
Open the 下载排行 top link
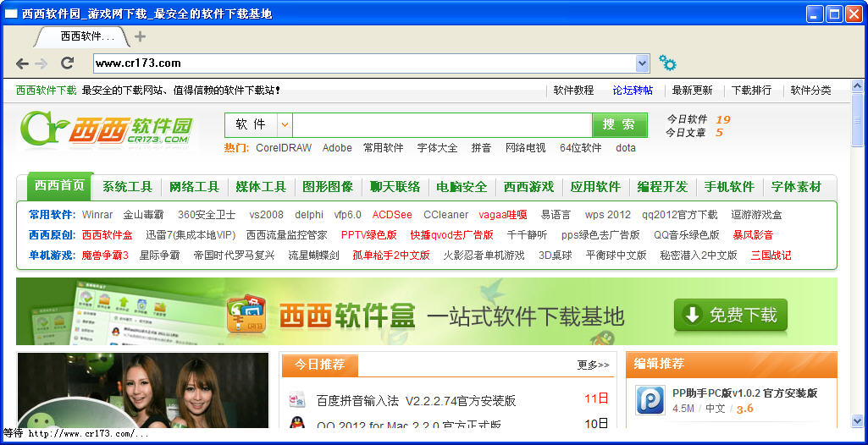point(751,91)
